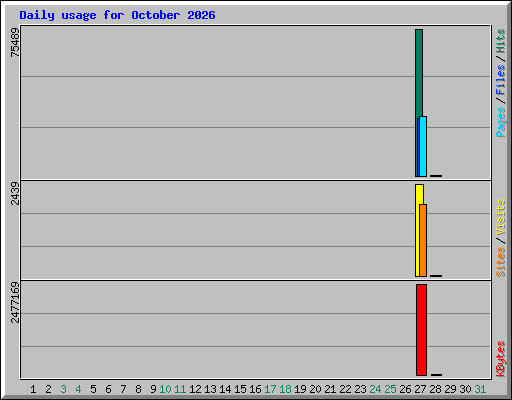
Task: Click green day label 25
Action: (390, 389)
